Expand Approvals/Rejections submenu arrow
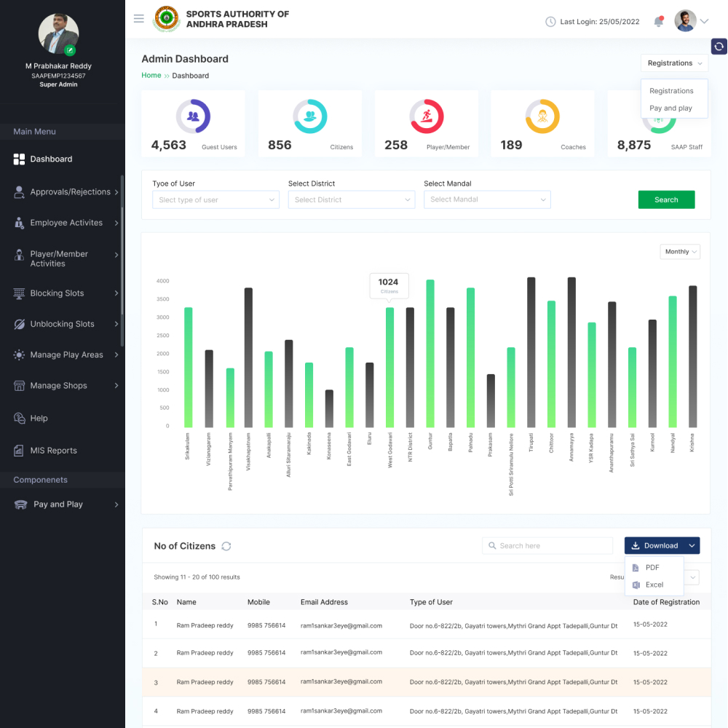 click(x=116, y=192)
